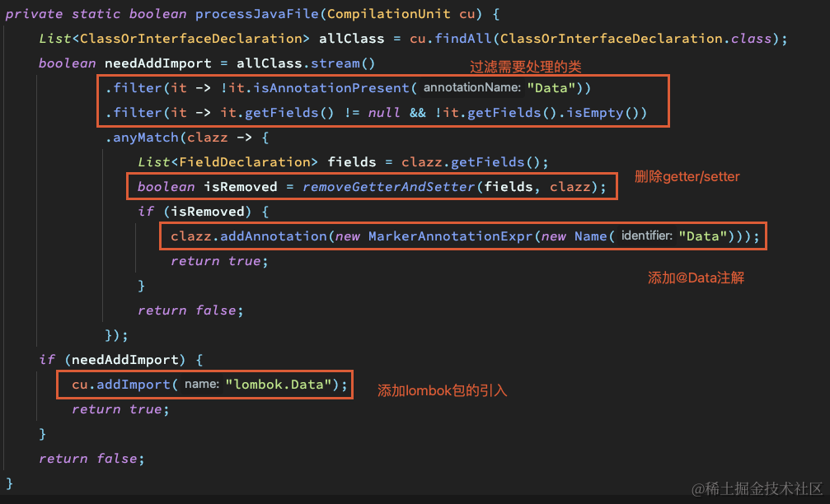Screen dimensions: 830x504
Task: Click the processJavaFile method name
Action: tap(256, 14)
